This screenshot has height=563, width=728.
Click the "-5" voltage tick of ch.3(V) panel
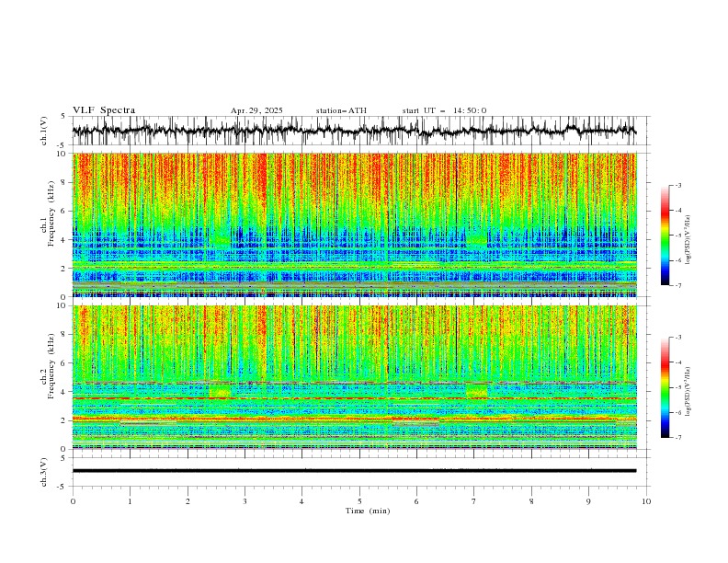tap(63, 487)
